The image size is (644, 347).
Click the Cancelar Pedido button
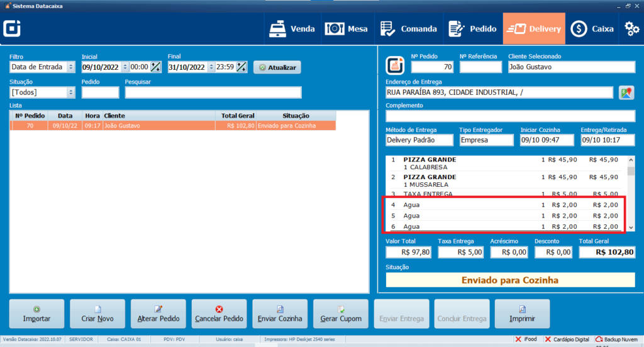219,313
